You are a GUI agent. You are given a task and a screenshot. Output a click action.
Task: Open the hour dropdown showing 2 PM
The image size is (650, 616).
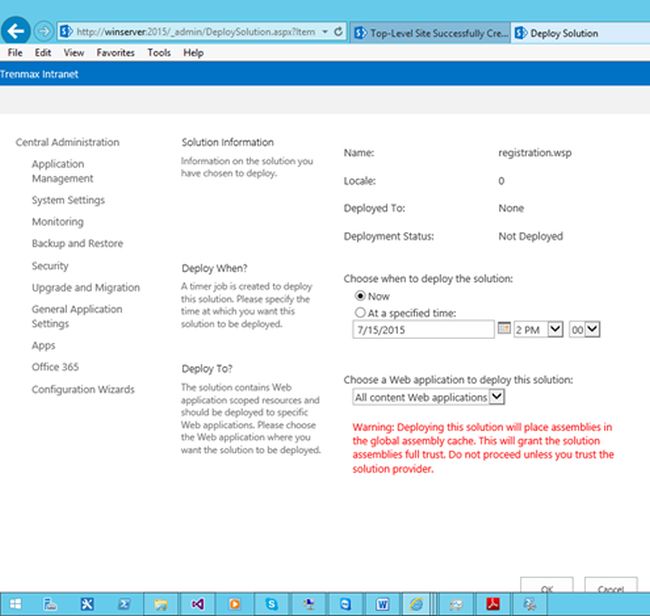pyautogui.click(x=538, y=330)
